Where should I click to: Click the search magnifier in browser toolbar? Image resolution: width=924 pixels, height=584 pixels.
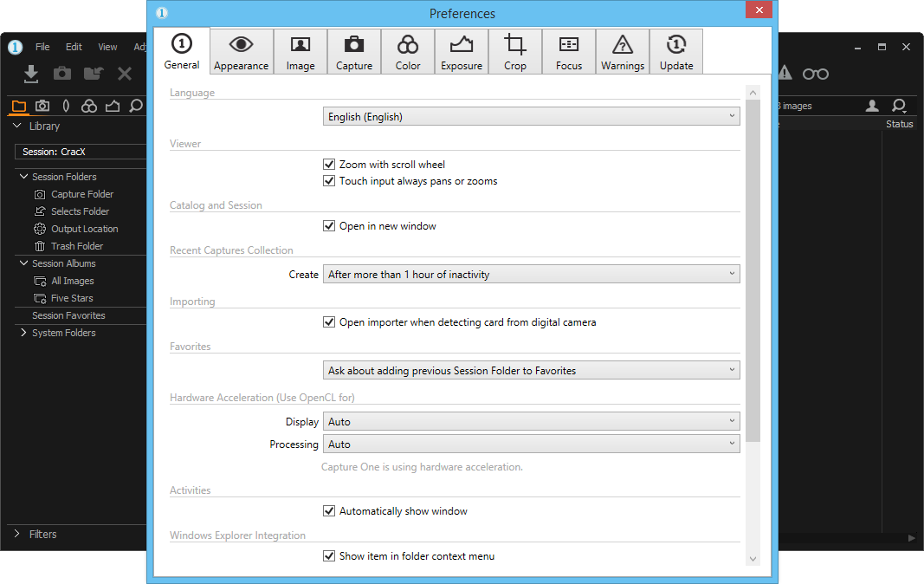(x=899, y=106)
